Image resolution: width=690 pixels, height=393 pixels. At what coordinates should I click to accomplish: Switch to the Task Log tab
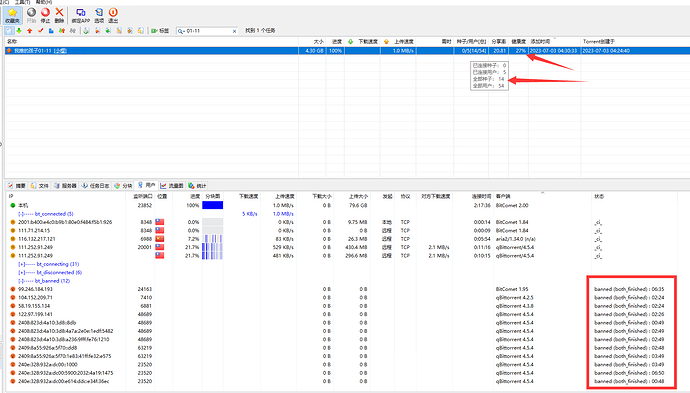click(x=95, y=186)
